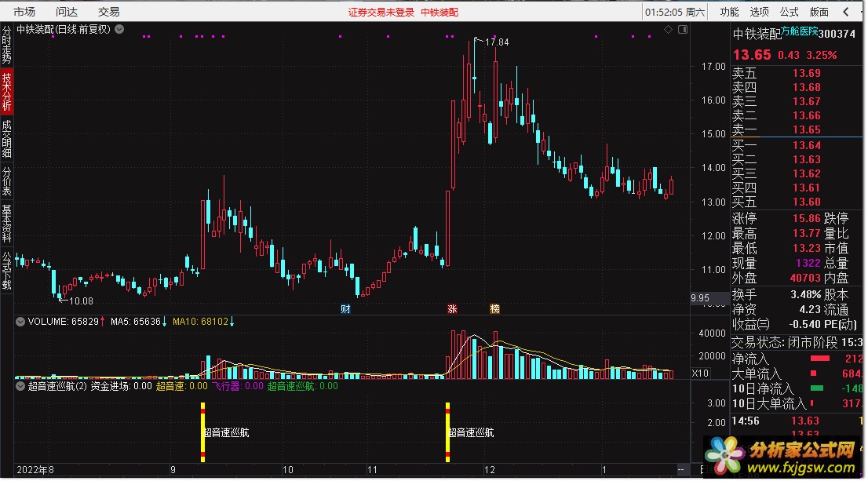
Task: Expand the 超音速巡航 indicator dropdown
Action: click(20, 386)
